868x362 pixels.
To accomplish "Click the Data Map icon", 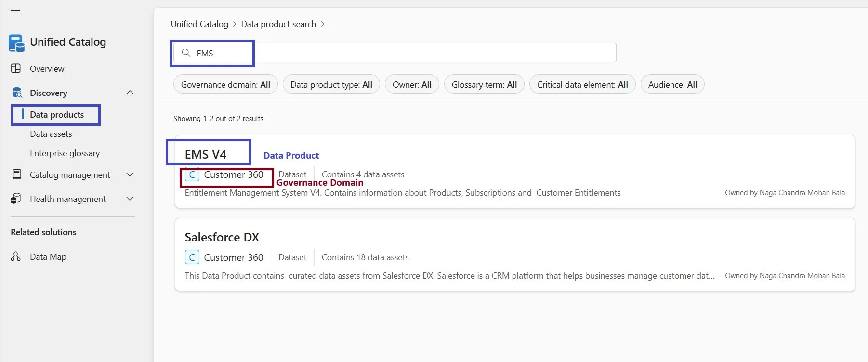I will point(16,256).
